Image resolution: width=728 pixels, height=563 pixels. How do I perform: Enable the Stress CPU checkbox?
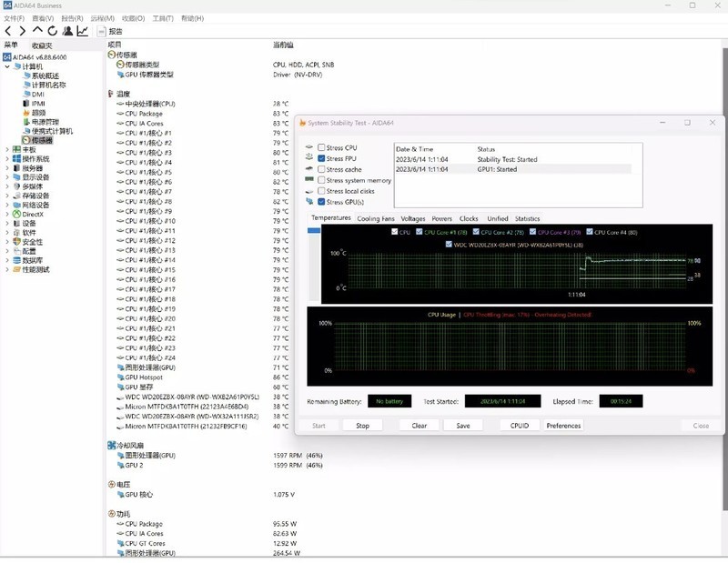[x=321, y=147]
